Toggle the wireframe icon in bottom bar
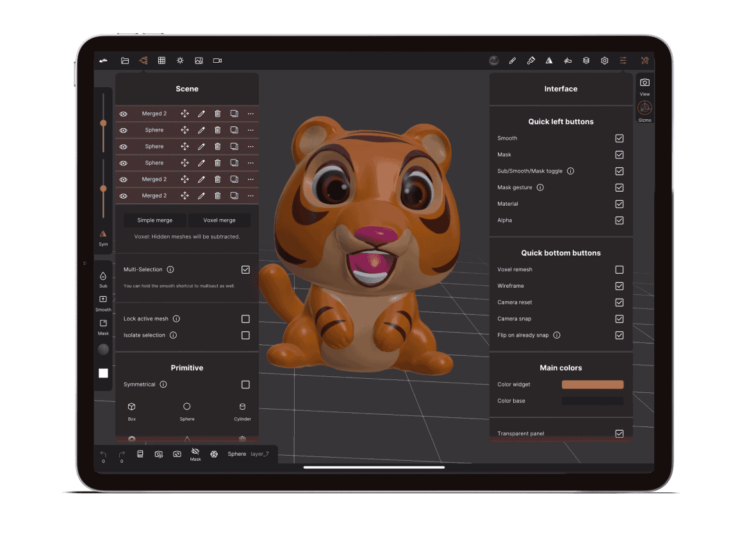The height and width of the screenshot is (541, 756). [x=214, y=454]
